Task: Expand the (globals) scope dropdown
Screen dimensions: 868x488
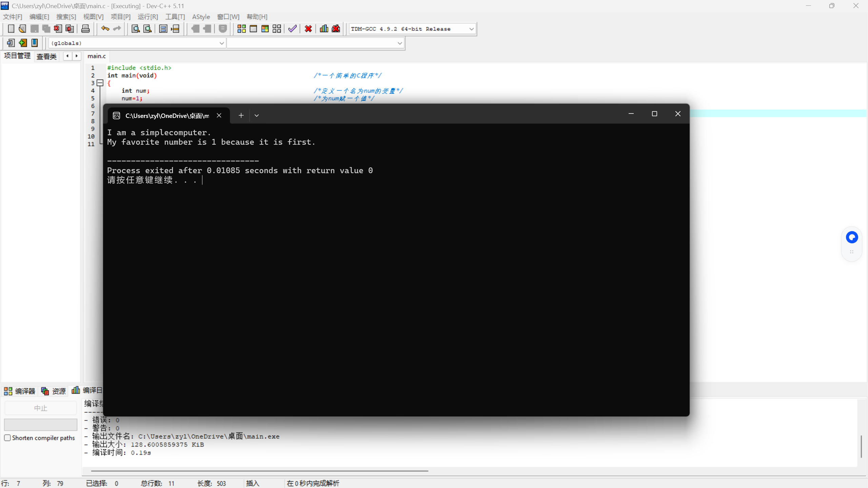Action: pyautogui.click(x=221, y=43)
